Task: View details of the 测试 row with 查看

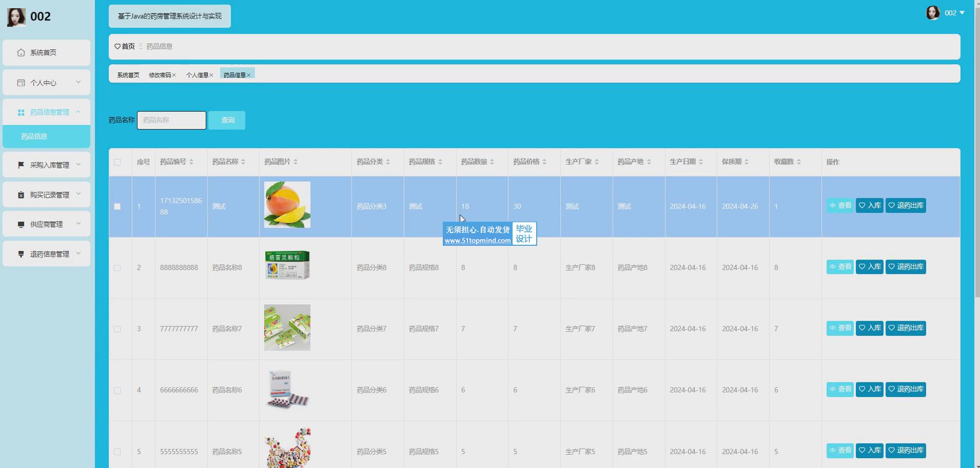Action: click(840, 205)
